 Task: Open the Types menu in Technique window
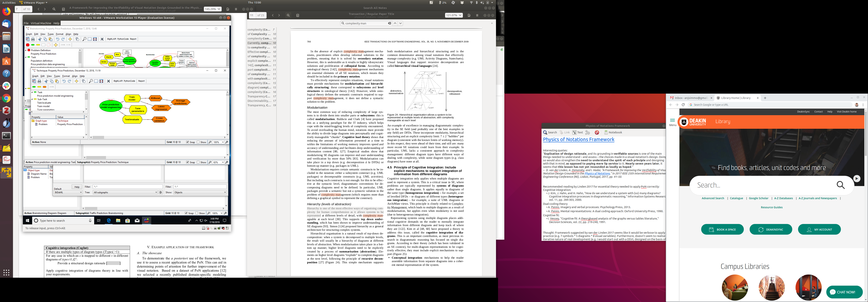pos(57,76)
